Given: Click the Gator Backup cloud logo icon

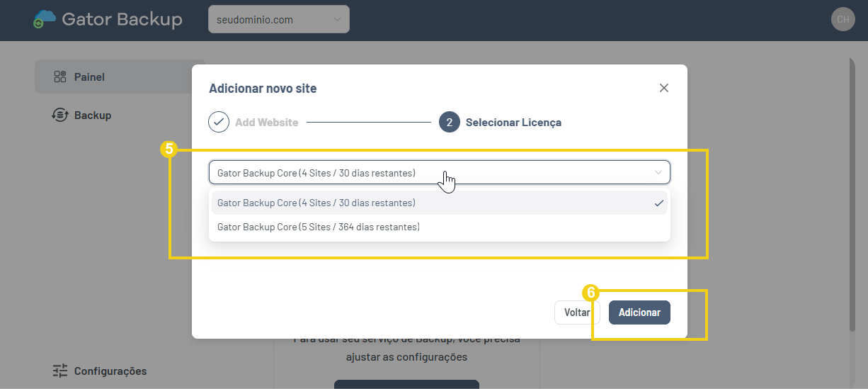Looking at the screenshot, I should click(x=45, y=19).
